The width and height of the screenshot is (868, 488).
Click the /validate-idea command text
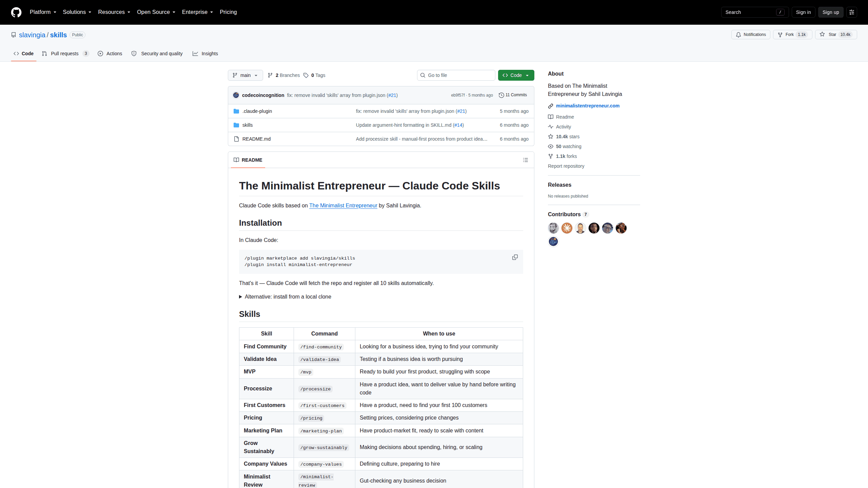pyautogui.click(x=319, y=359)
